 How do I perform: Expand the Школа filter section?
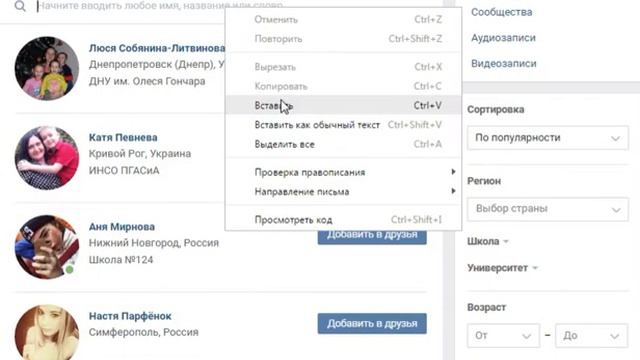point(487,242)
